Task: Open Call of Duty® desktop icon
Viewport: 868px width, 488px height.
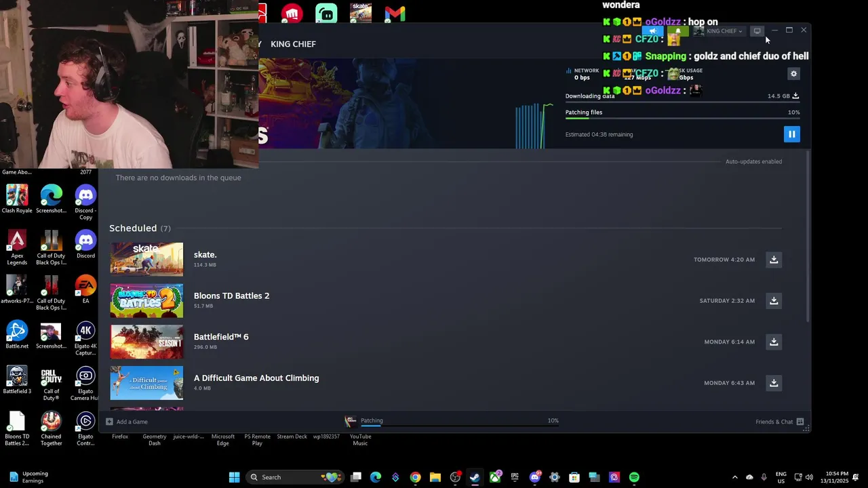Action: [52, 384]
